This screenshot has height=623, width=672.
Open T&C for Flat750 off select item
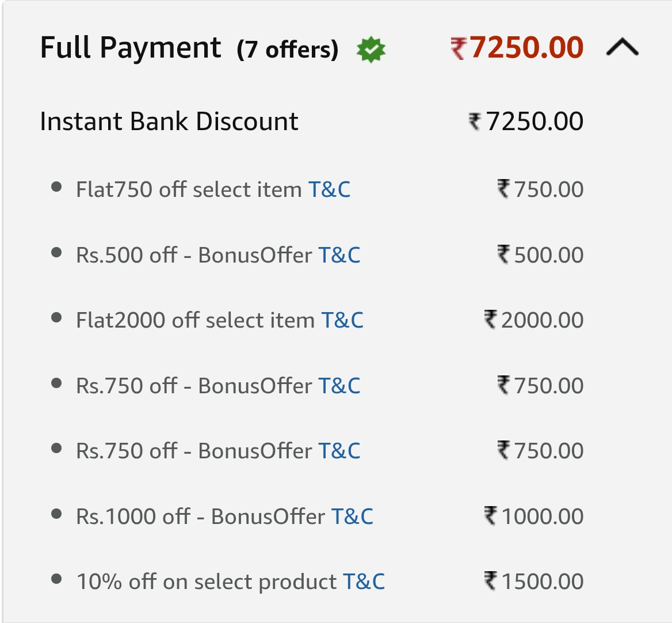(329, 189)
